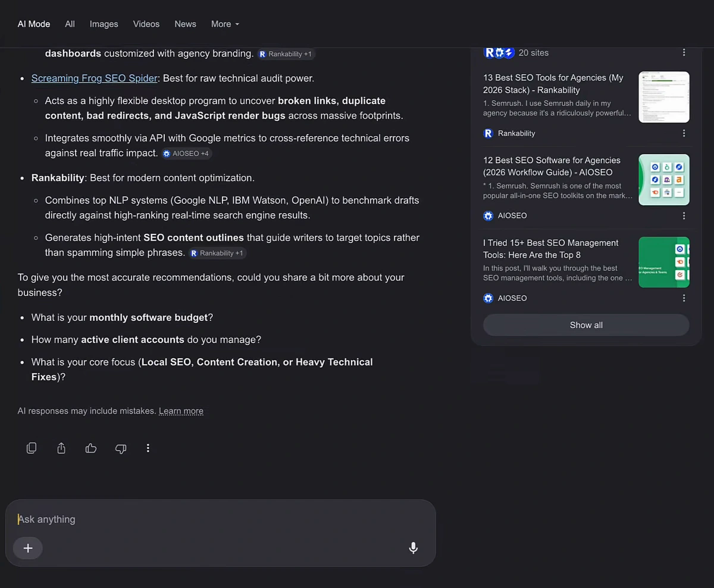Open options for 20 sites header
Viewport: 714px width, 588px height.
(x=684, y=52)
